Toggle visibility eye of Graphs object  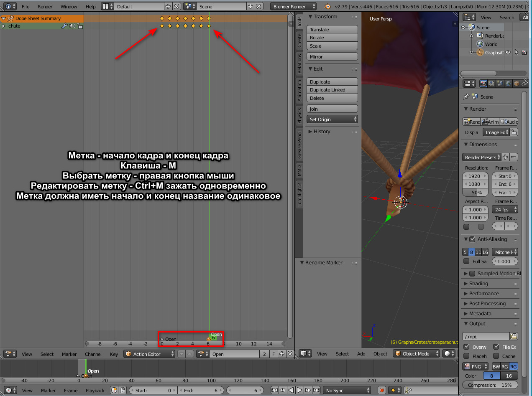[x=508, y=52]
